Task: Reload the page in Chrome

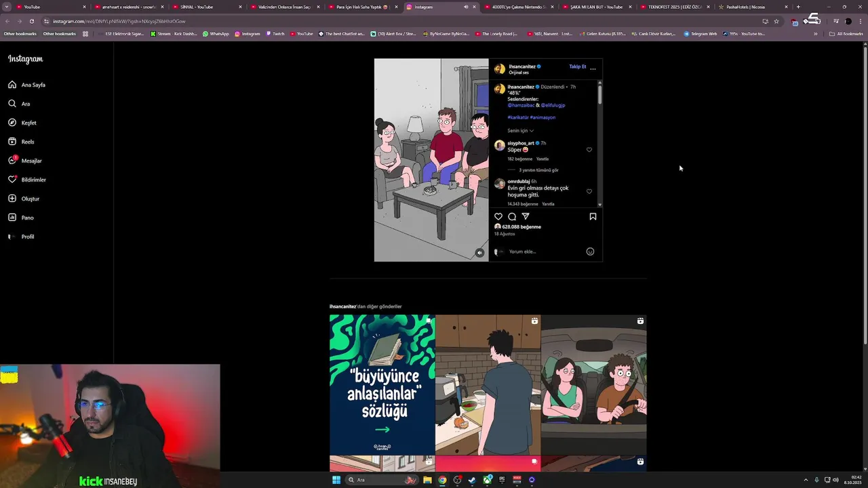Action: 31,21
